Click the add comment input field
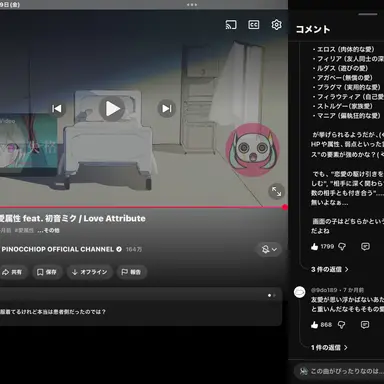Viewport: 384px width, 384px height. click(x=339, y=371)
